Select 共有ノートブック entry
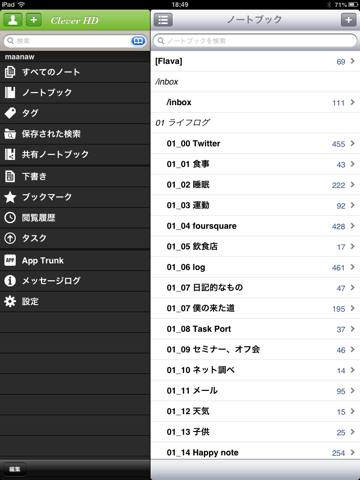The image size is (360, 480). pyautogui.click(x=75, y=155)
